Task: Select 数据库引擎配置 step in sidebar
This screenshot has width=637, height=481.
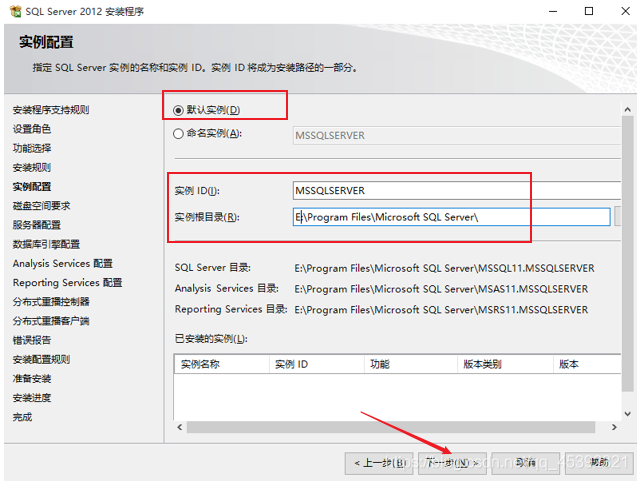Action: (46, 244)
